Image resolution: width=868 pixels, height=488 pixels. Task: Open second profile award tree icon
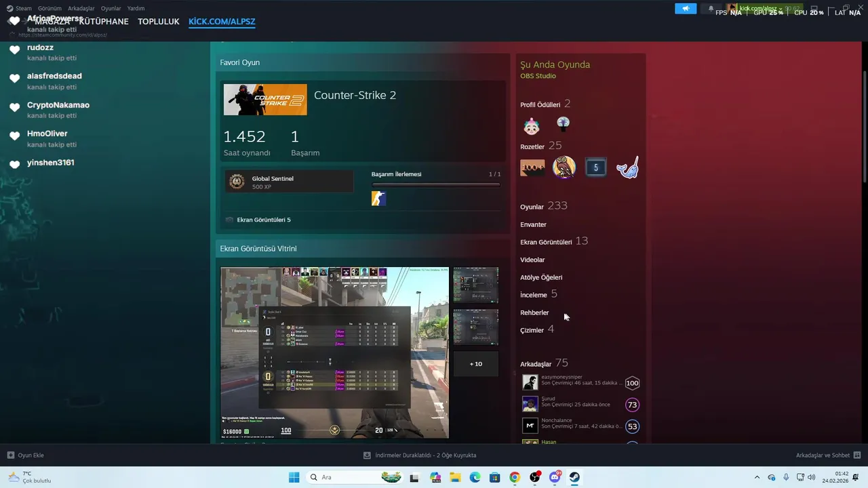click(563, 123)
